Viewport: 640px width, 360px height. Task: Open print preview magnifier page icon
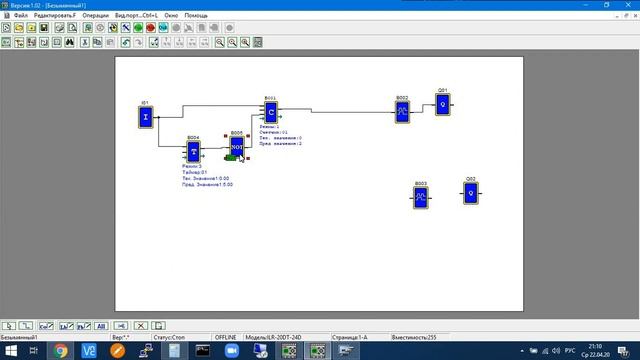(x=72, y=28)
